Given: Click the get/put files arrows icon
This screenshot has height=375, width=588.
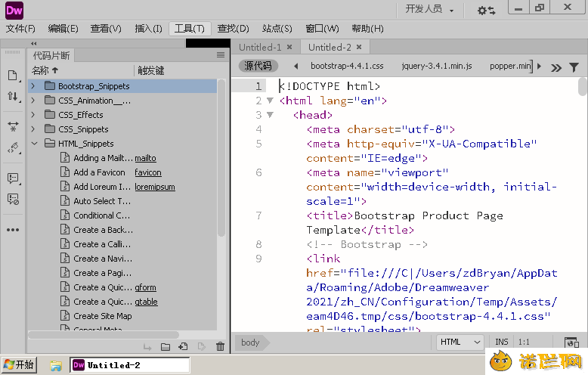Looking at the screenshot, I should coord(13,96).
